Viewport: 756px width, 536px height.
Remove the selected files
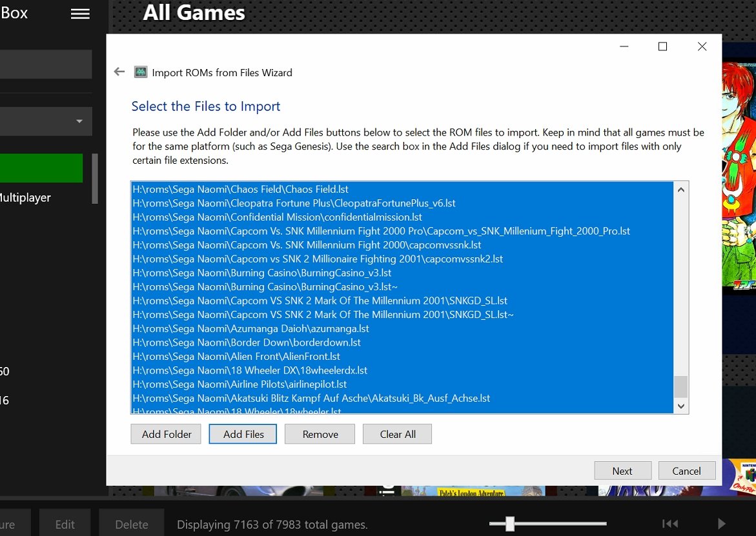[x=320, y=434]
